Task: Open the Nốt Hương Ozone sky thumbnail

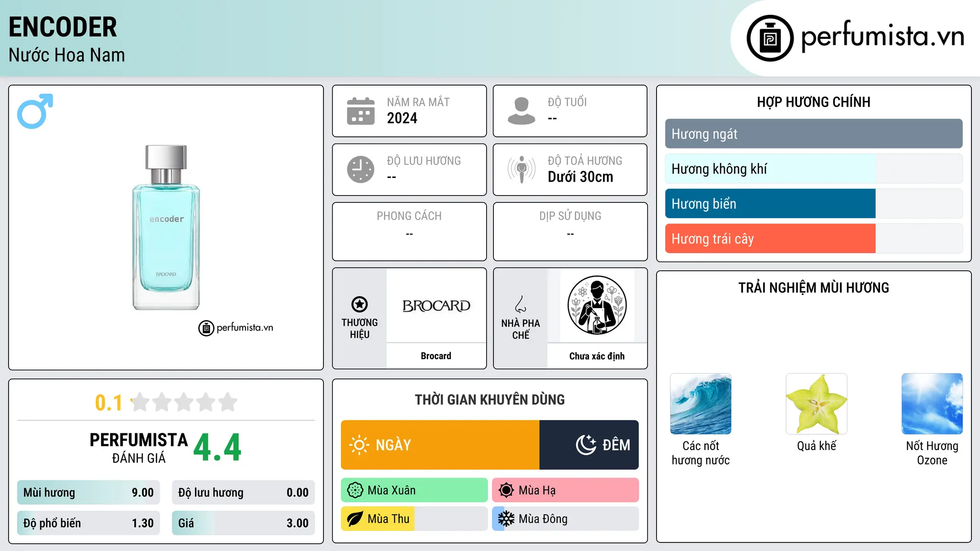Action: pyautogui.click(x=932, y=404)
